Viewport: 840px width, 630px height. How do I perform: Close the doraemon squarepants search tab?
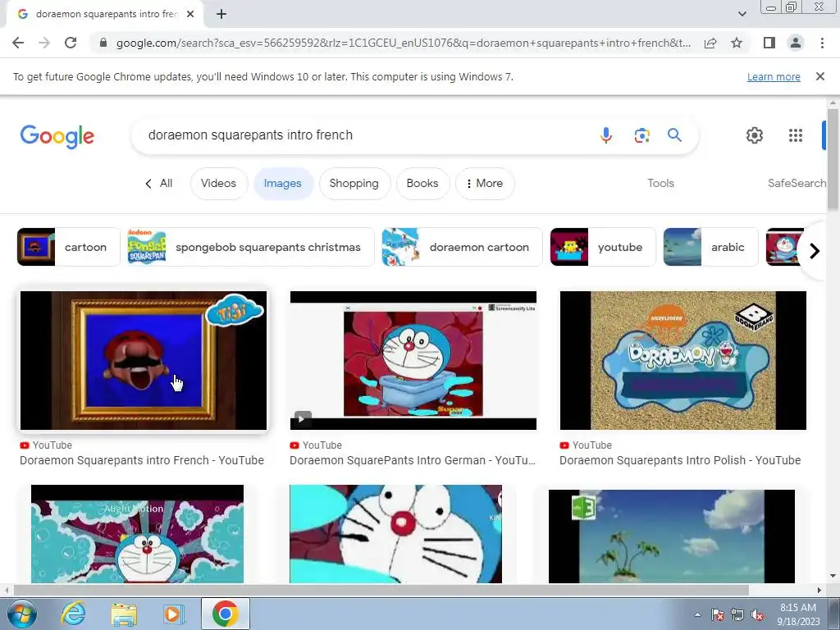pyautogui.click(x=190, y=15)
